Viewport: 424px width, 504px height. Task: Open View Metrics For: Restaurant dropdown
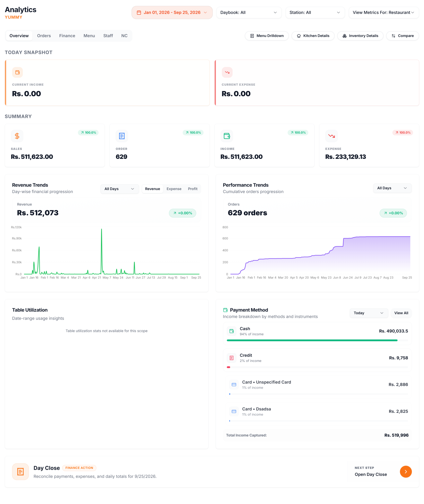coord(383,13)
